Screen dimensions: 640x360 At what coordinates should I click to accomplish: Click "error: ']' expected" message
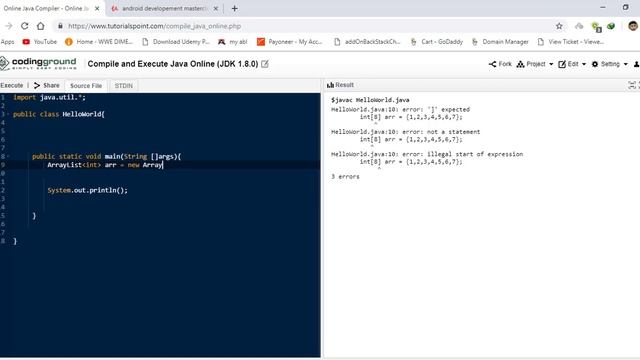pyautogui.click(x=436, y=109)
